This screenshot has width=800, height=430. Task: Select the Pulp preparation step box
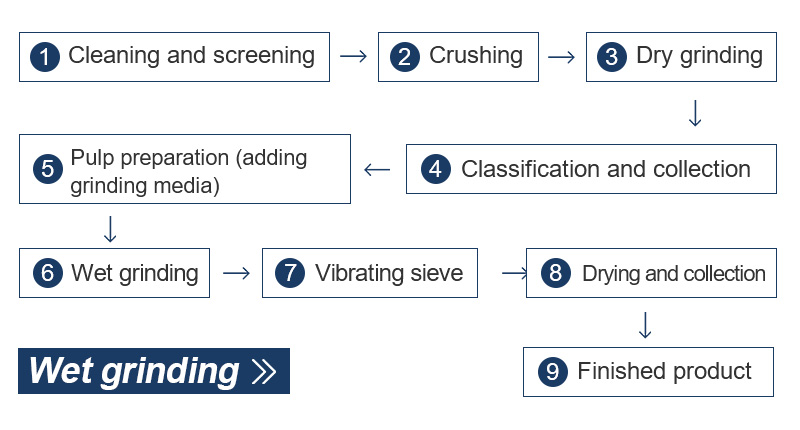(x=185, y=169)
